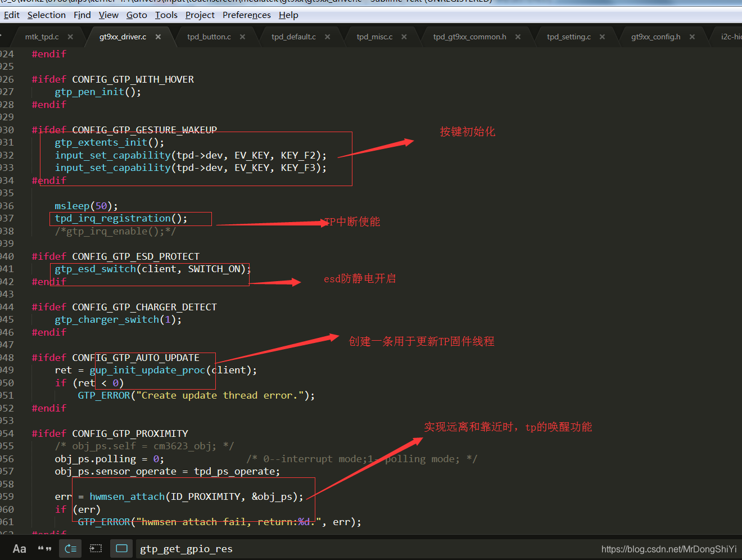Open the Find menu

82,15
